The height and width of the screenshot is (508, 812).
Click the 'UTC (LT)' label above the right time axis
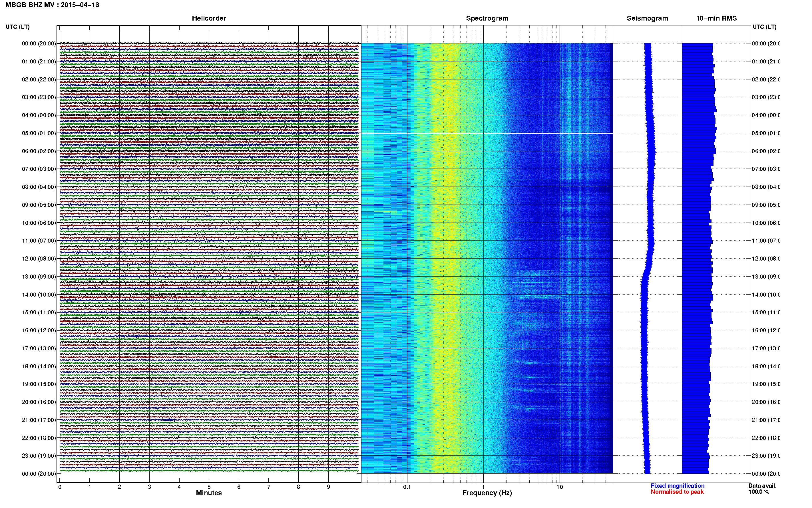[764, 27]
